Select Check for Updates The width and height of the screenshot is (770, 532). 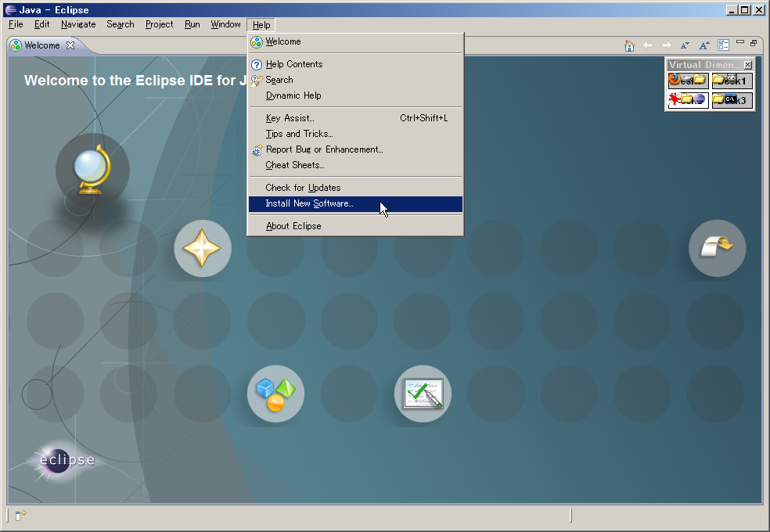tap(355, 188)
